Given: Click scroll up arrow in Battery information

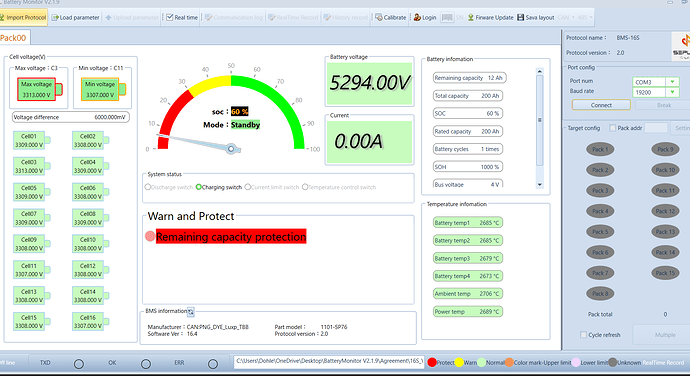Looking at the screenshot, I should coord(540,71).
